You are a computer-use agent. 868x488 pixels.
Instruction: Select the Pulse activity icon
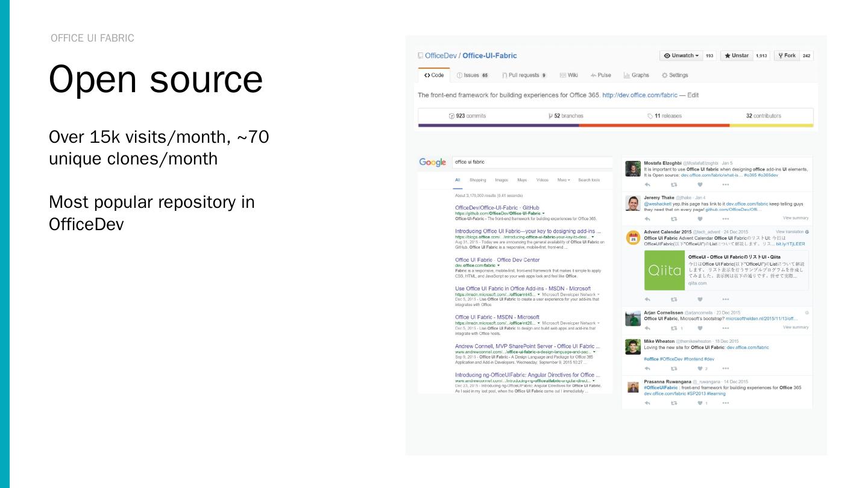[601, 75]
